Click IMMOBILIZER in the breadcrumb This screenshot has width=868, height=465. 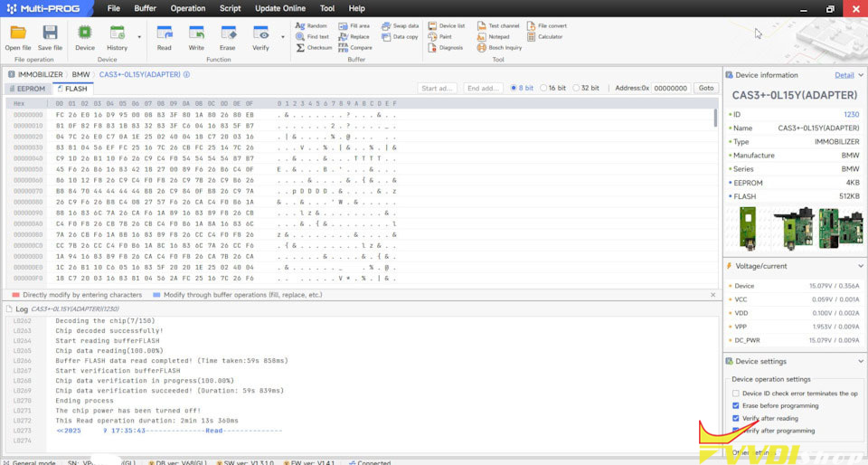tap(41, 74)
